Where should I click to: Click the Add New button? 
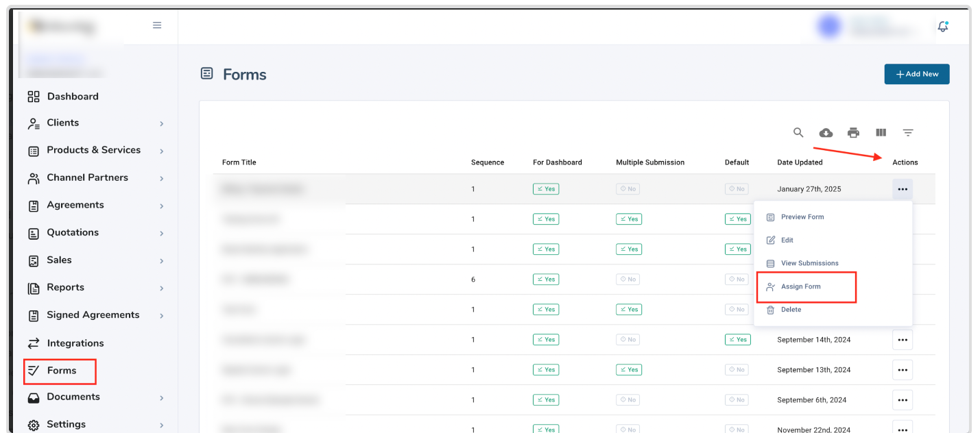[917, 74]
